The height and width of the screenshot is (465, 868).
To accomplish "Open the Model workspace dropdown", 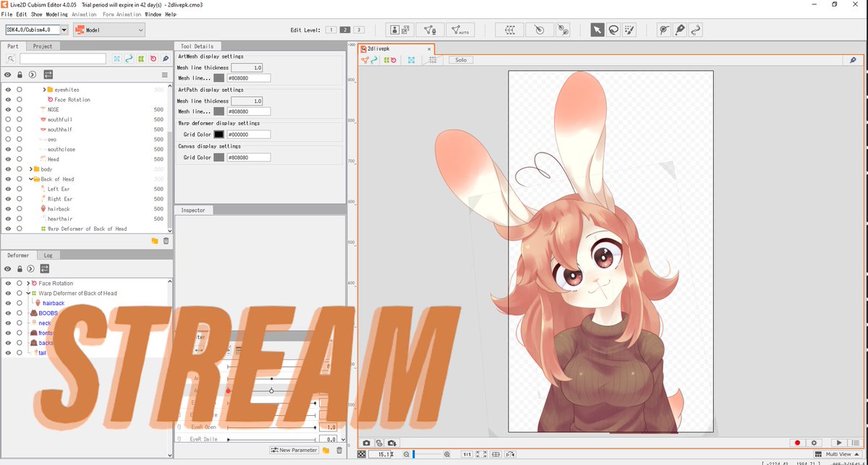I will [109, 30].
